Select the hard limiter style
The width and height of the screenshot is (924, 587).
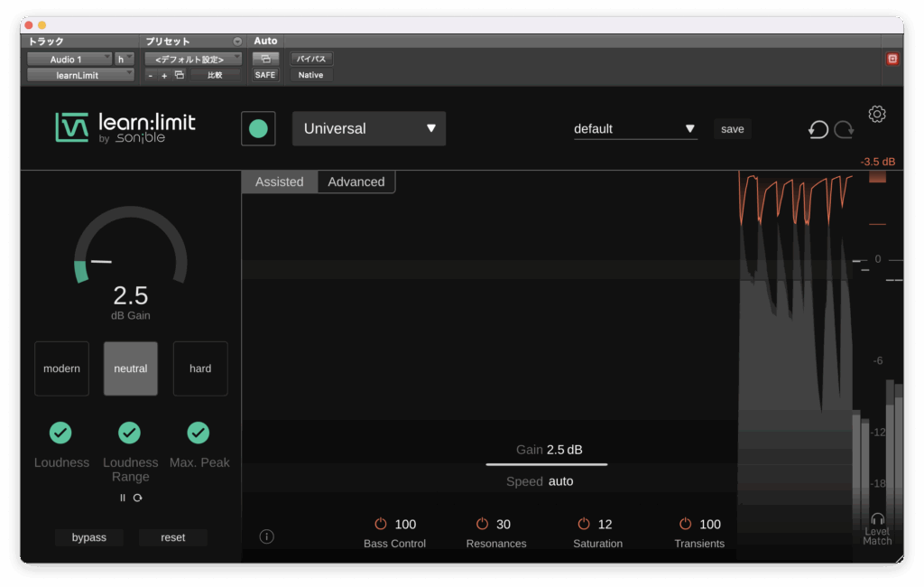[200, 368]
